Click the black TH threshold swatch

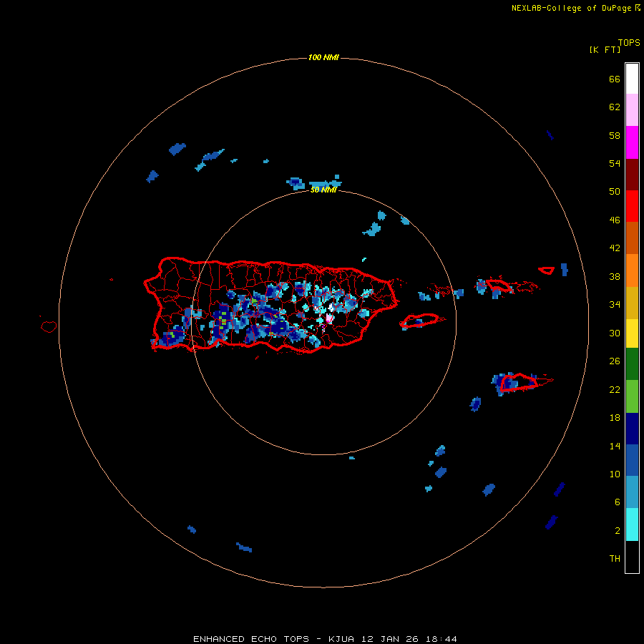632,557
